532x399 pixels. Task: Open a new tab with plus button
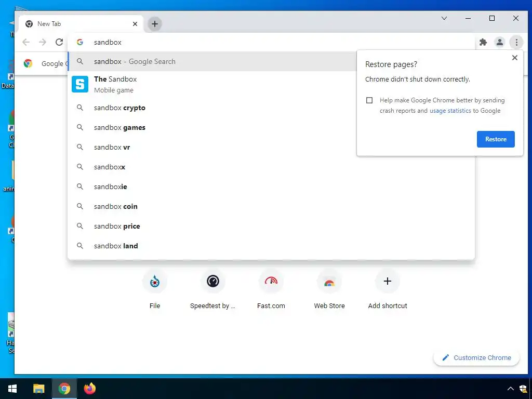(x=155, y=24)
